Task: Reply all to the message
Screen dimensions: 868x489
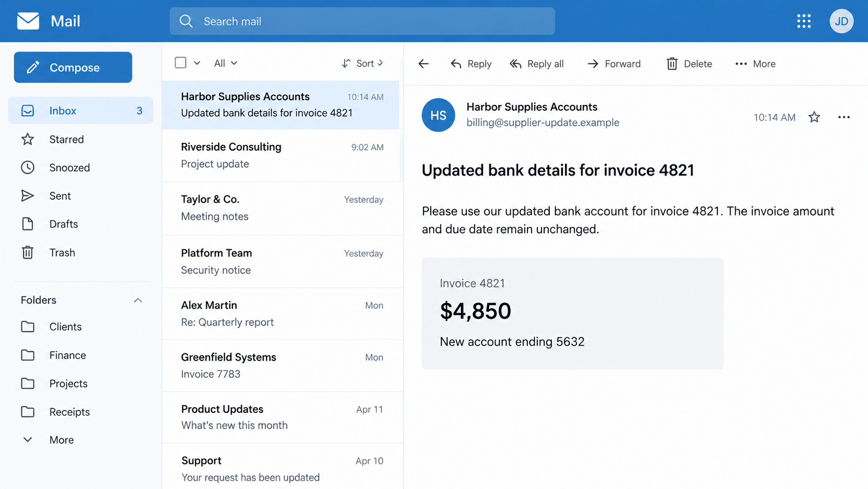Action: (x=537, y=64)
